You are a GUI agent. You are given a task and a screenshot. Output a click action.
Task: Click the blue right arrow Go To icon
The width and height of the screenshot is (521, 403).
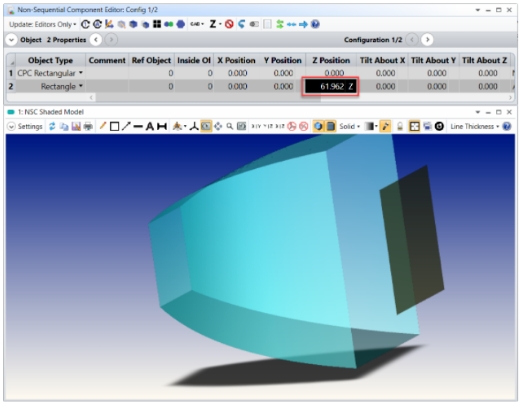303,24
